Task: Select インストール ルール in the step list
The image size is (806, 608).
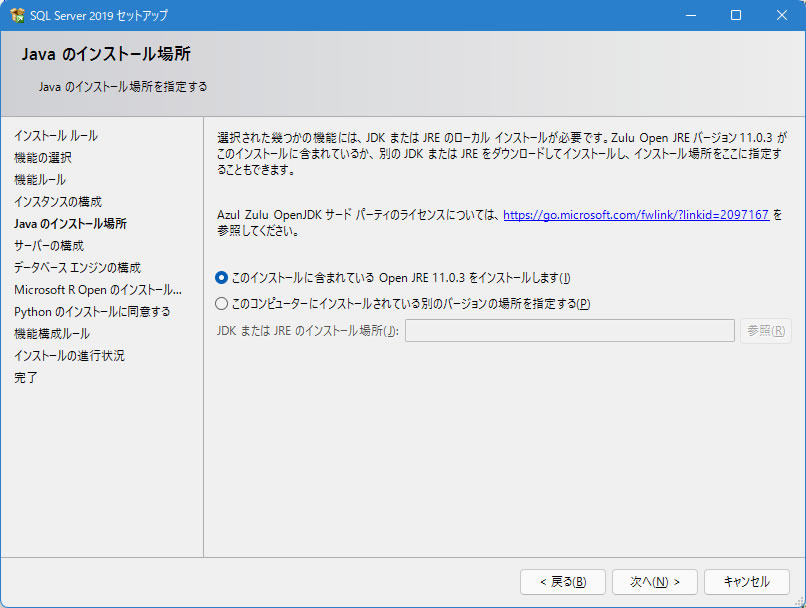Action: point(56,136)
